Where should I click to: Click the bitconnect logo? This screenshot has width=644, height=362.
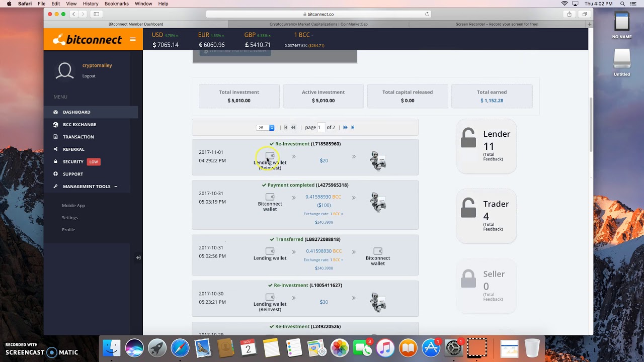[88, 39]
